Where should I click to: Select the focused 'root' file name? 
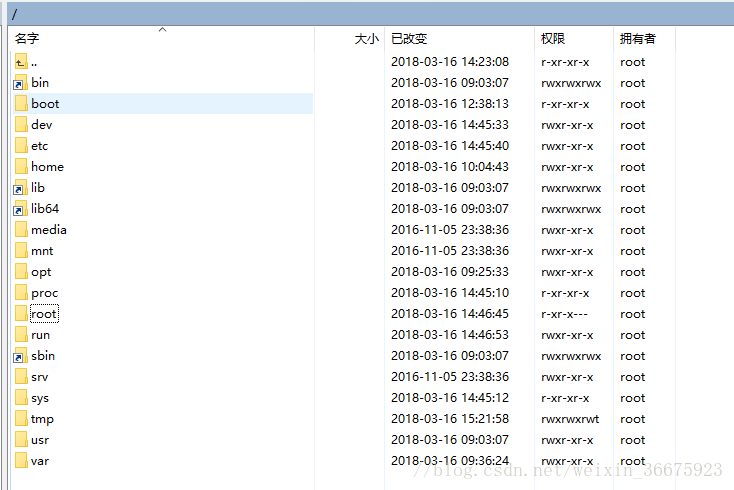(44, 314)
